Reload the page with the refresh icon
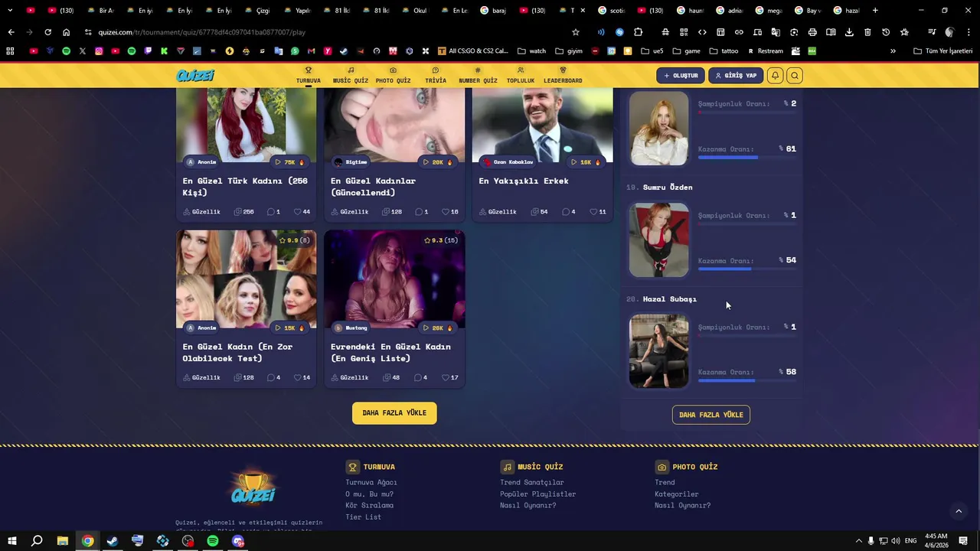Image resolution: width=980 pixels, height=551 pixels. click(47, 32)
